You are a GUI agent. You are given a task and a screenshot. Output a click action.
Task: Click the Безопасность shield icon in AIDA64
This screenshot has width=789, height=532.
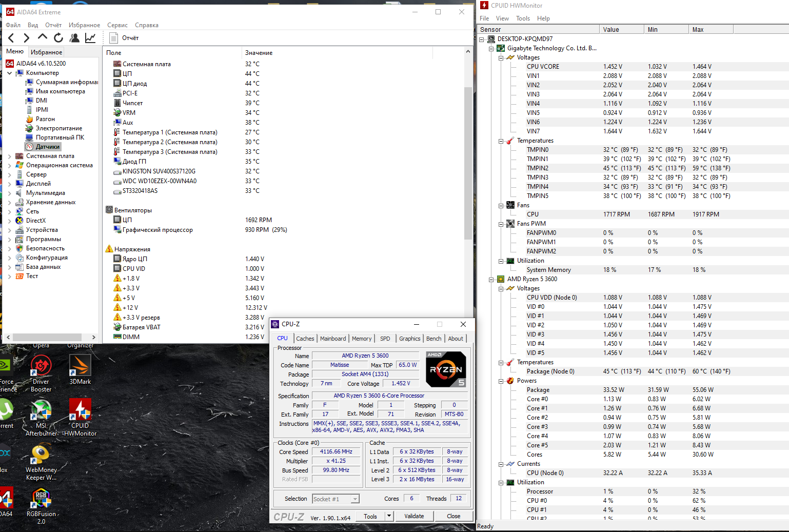coord(19,248)
